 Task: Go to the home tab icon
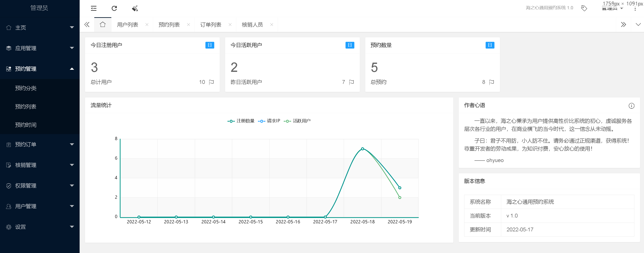point(103,25)
